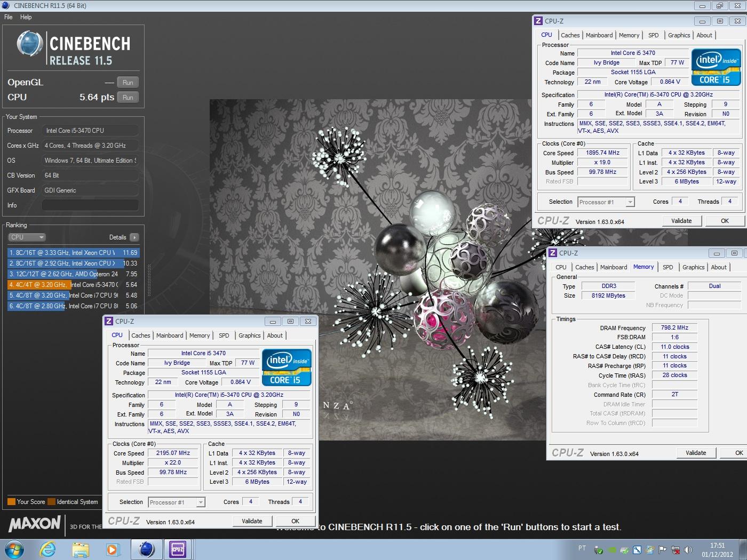Click the Cinebench title bar app icon
The image size is (747, 560).
click(6, 5)
